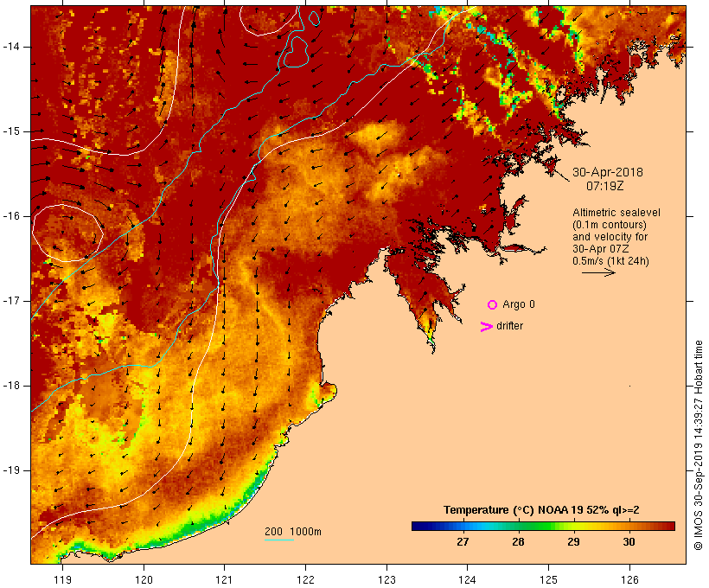
Task: Click longitude axis label 123
Action: (386, 579)
